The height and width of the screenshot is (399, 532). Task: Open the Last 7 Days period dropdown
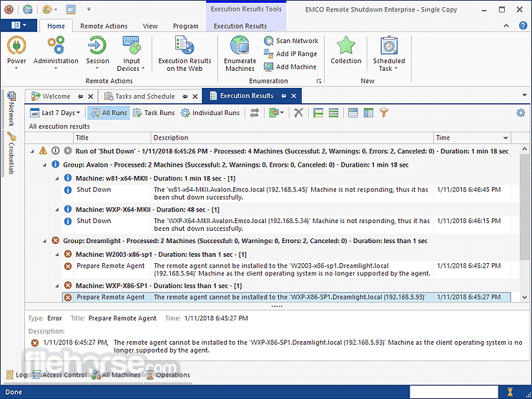55,113
